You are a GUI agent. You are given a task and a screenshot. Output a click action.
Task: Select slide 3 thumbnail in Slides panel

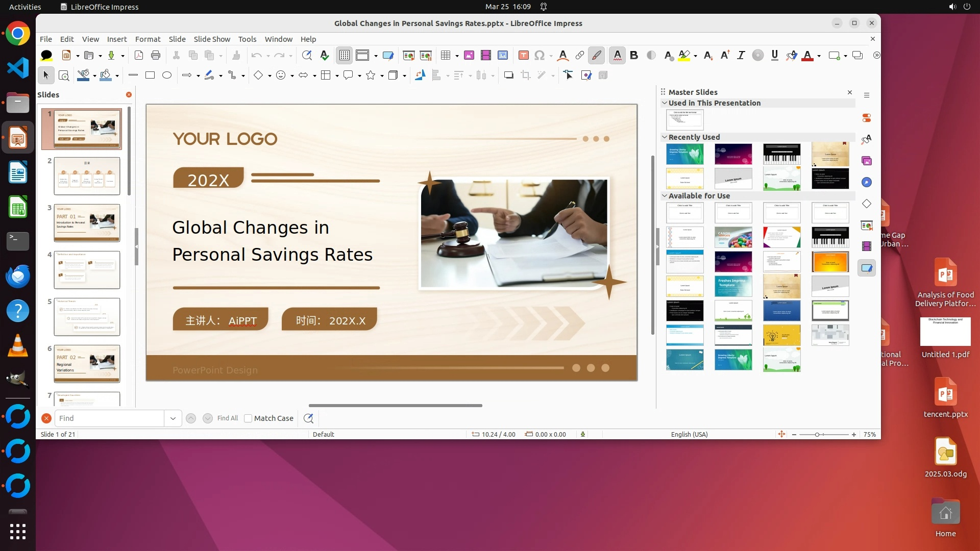click(x=87, y=223)
